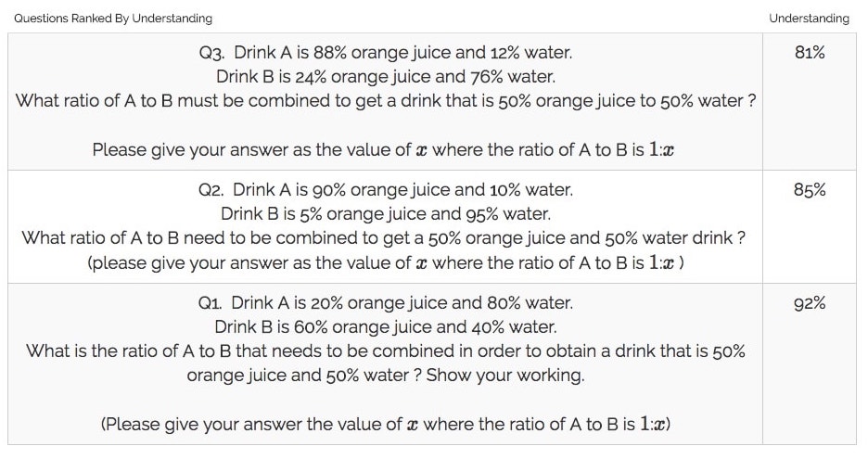
Task: Click the "Drink B is 60% orange juice" line
Action: [x=386, y=327]
